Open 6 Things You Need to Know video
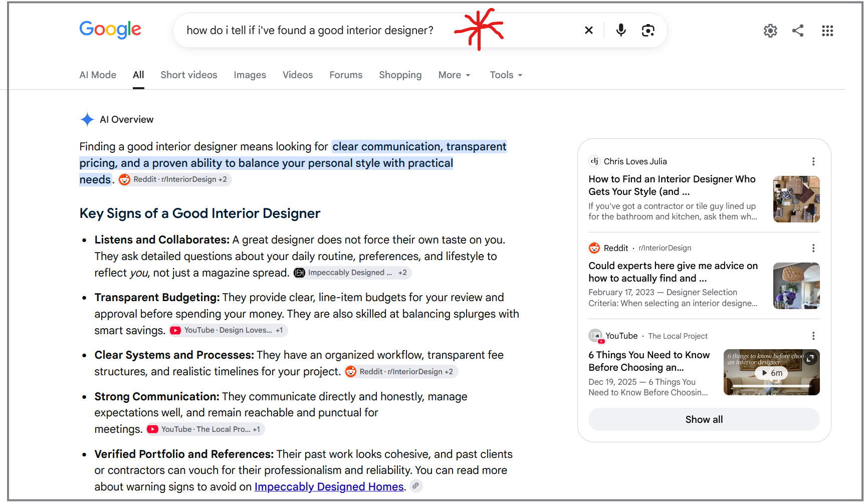Screen dimensions: 864x504 [649, 361]
